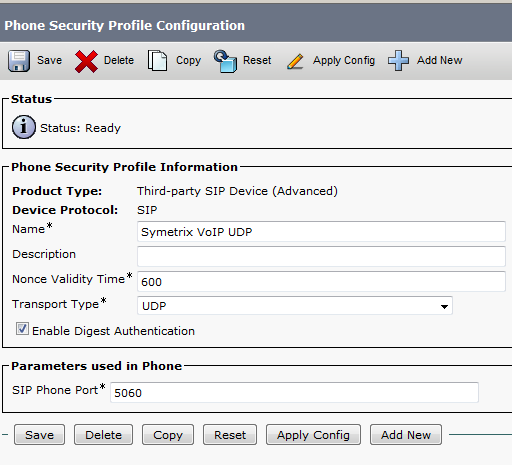This screenshot has height=465, width=512.
Task: Click the Status information icon
Action: coord(24,127)
